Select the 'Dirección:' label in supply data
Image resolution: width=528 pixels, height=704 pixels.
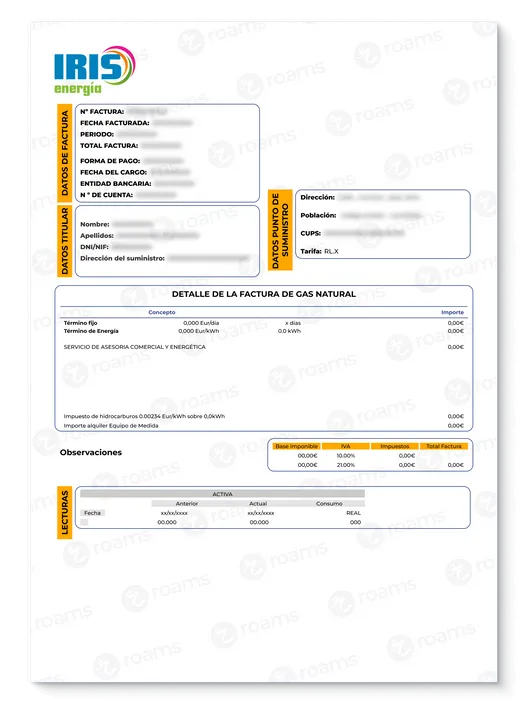[x=317, y=197]
